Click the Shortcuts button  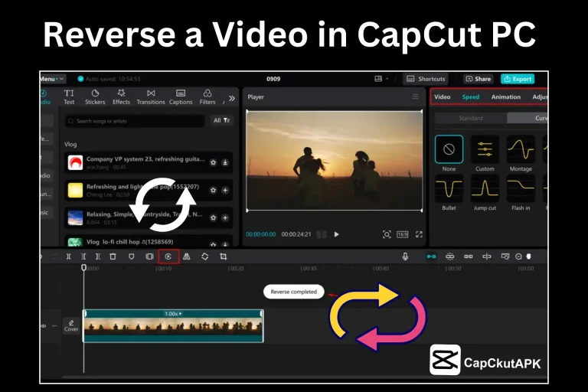click(426, 79)
